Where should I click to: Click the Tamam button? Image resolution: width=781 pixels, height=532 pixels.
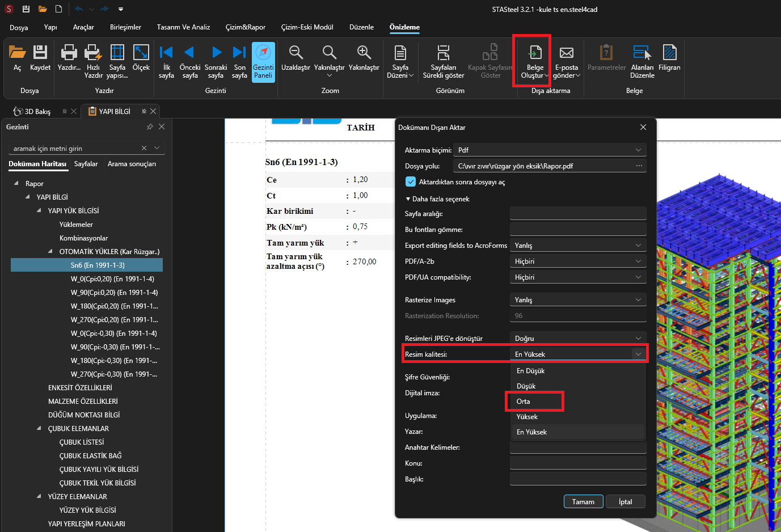pyautogui.click(x=583, y=502)
